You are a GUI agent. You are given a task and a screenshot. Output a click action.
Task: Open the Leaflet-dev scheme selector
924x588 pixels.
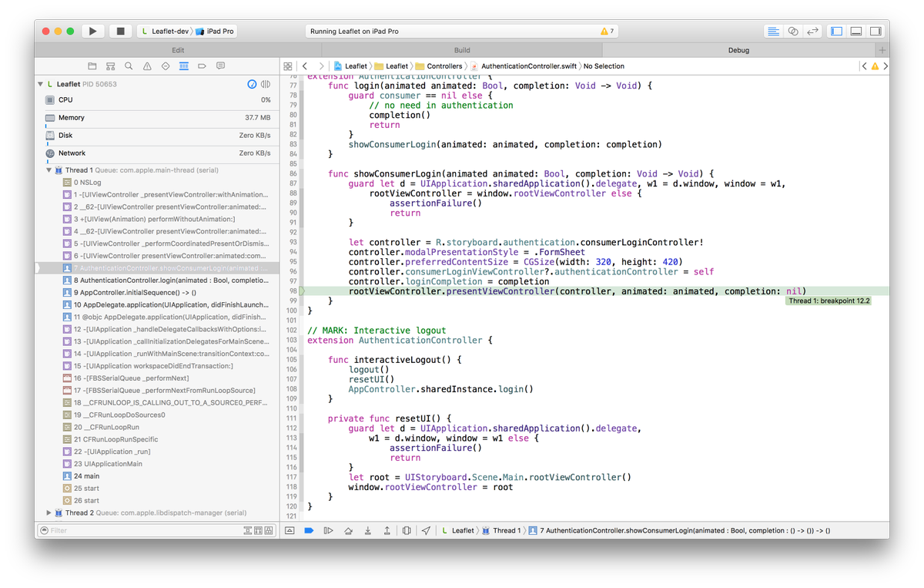tap(164, 32)
